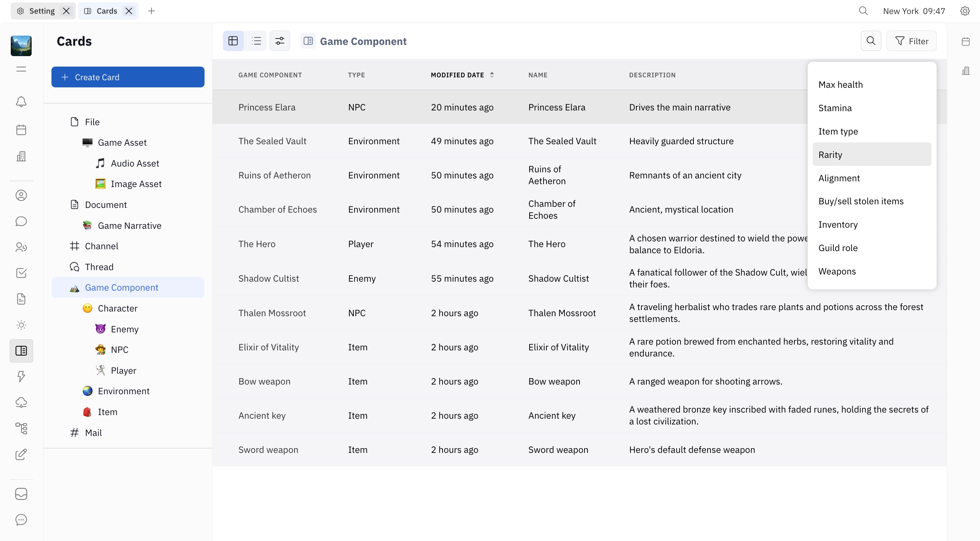Screen dimensions: 980x541
Task: Switch to list view of cards
Action: click(x=257, y=41)
